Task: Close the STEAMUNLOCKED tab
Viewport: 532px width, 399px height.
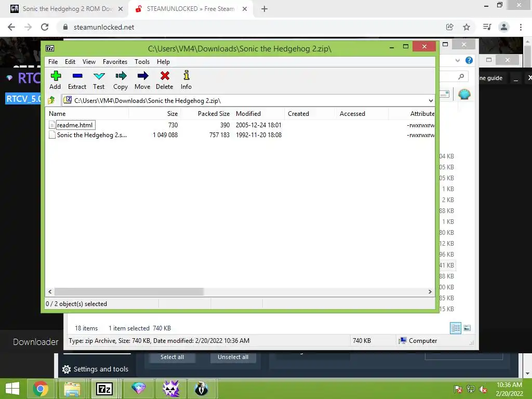Action: pos(245,9)
